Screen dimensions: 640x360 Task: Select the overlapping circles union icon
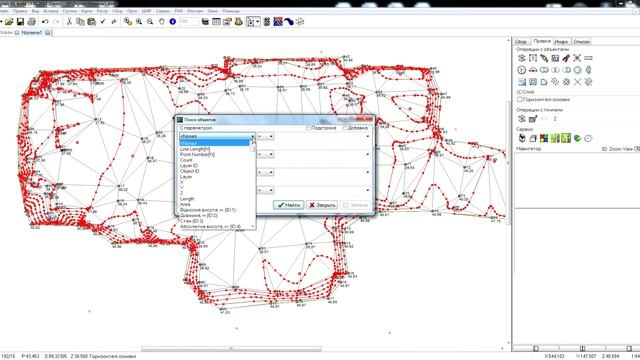[544, 70]
